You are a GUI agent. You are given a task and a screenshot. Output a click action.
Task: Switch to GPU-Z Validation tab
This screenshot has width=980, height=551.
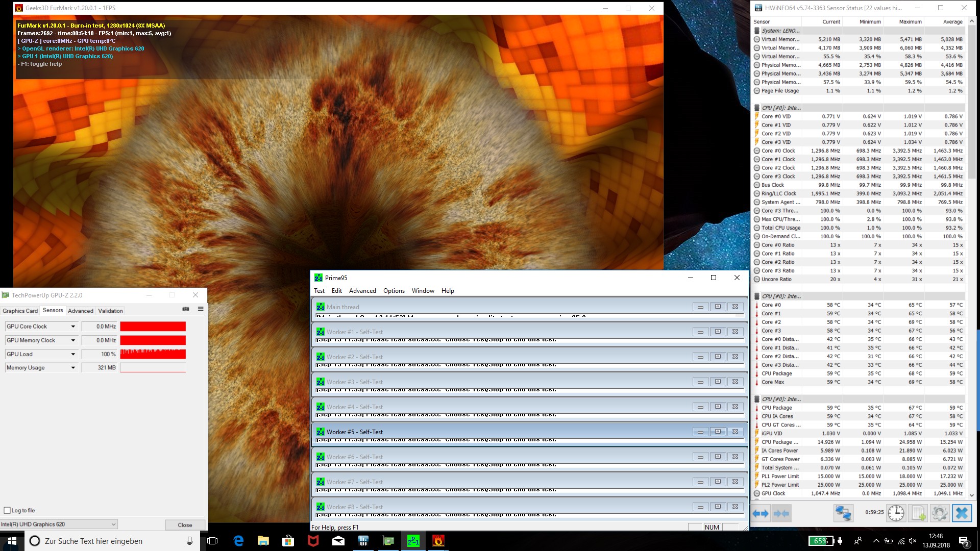click(x=110, y=311)
